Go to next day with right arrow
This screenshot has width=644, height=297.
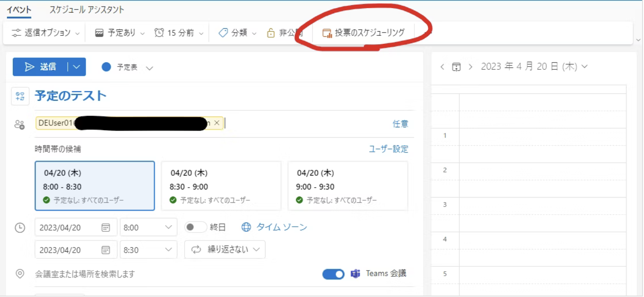(470, 67)
